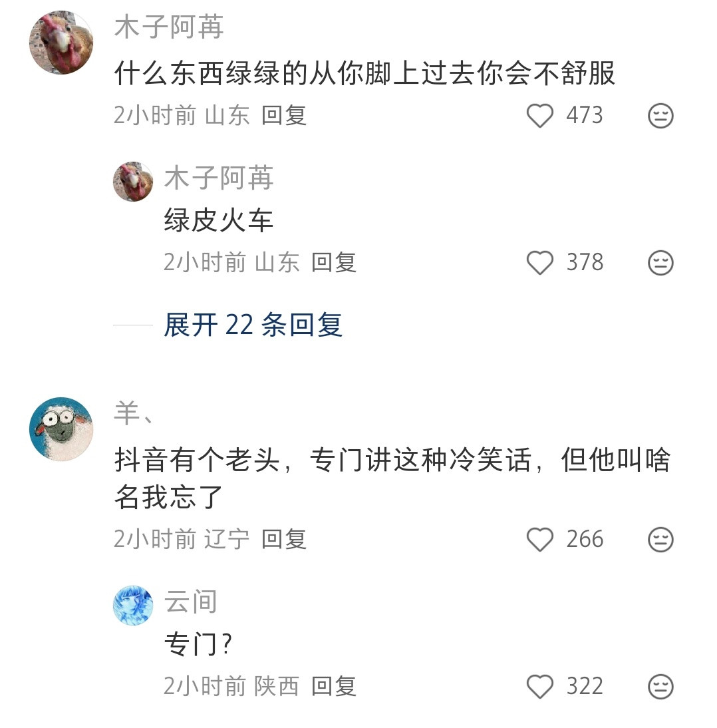Click the emoji face icon next to 322
Screen dimensions: 717x728
pyautogui.click(x=659, y=685)
